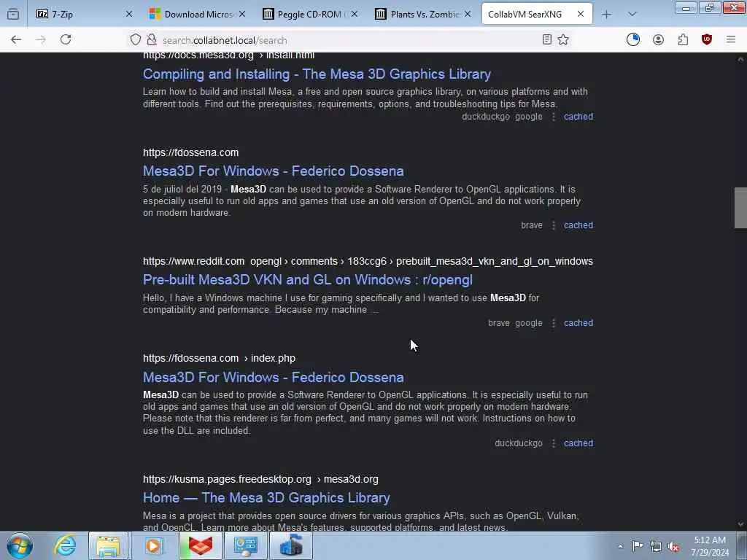This screenshot has height=560, width=747.
Task: Go back to previous page
Action: (16, 40)
